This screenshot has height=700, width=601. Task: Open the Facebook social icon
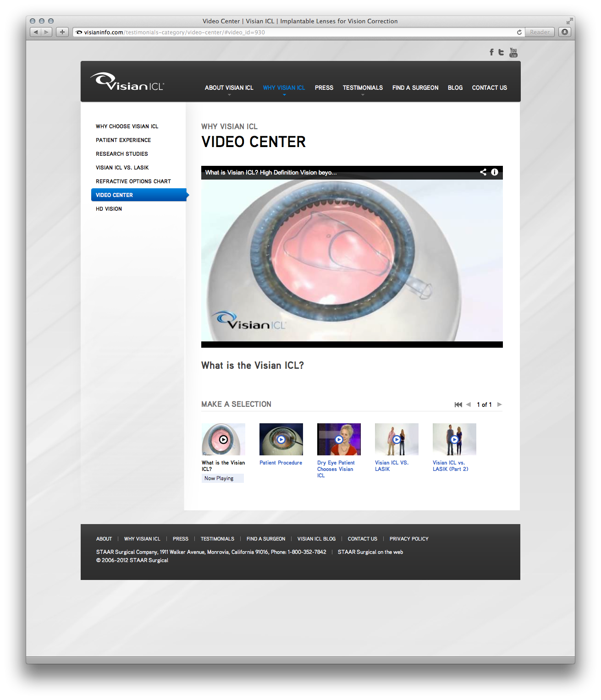point(491,52)
